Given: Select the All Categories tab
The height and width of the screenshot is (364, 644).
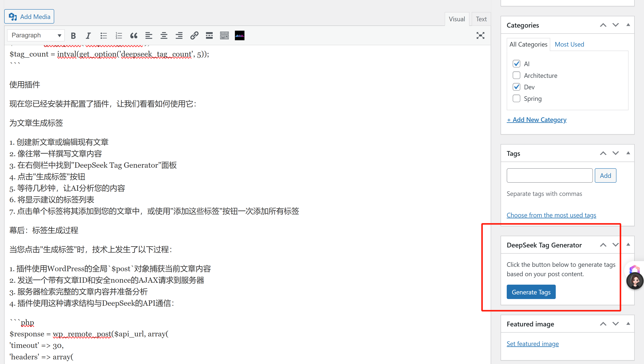Looking at the screenshot, I should [528, 44].
